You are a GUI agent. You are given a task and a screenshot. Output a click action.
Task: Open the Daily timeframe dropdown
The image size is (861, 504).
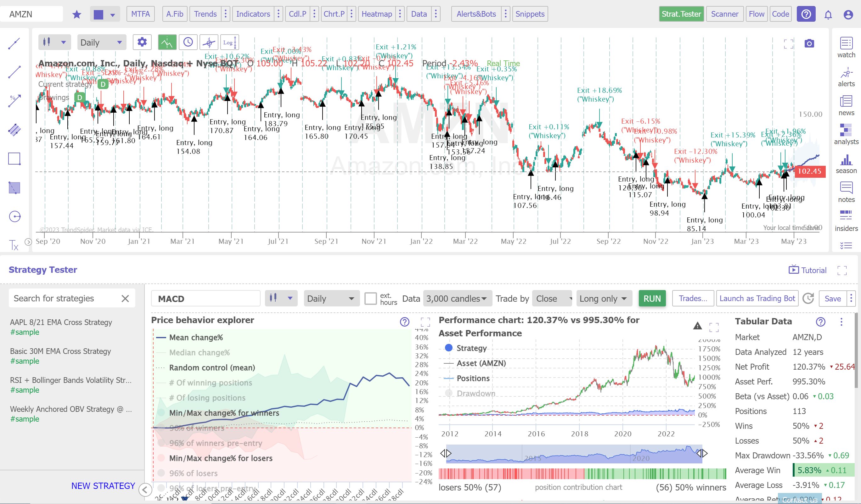tap(101, 42)
